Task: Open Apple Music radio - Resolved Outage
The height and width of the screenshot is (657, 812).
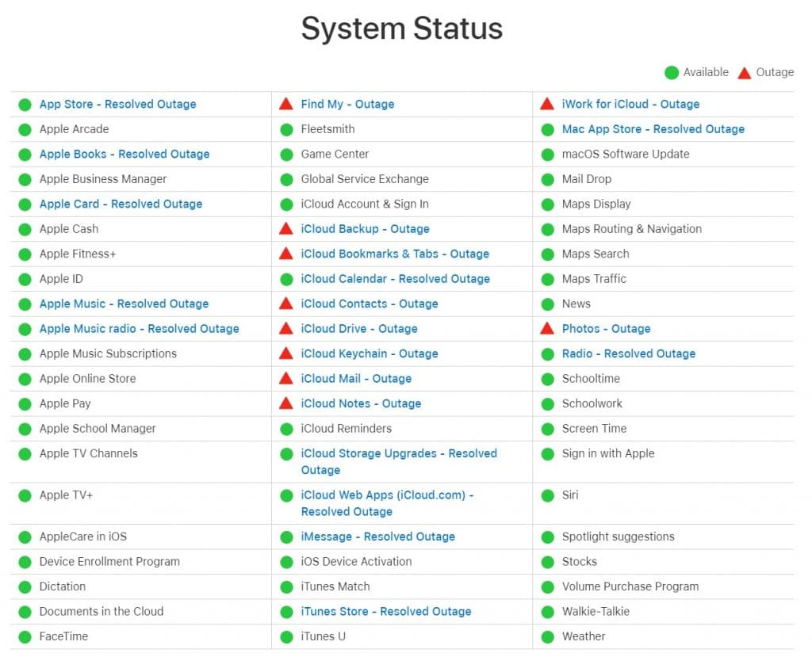Action: pos(139,329)
